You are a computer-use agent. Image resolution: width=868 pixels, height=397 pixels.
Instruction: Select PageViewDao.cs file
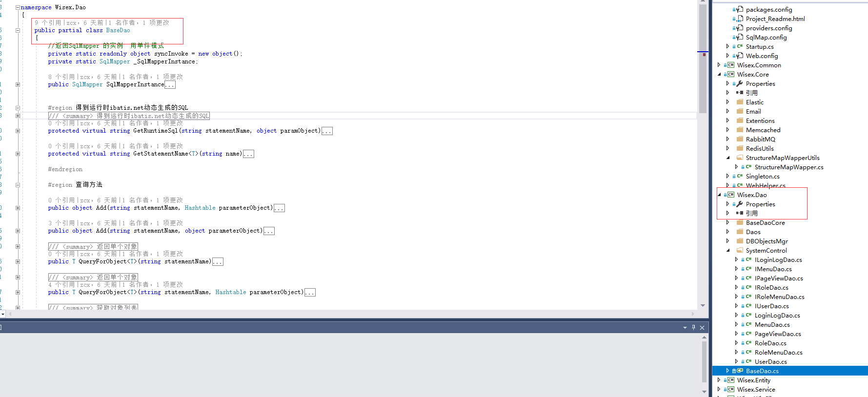point(778,334)
